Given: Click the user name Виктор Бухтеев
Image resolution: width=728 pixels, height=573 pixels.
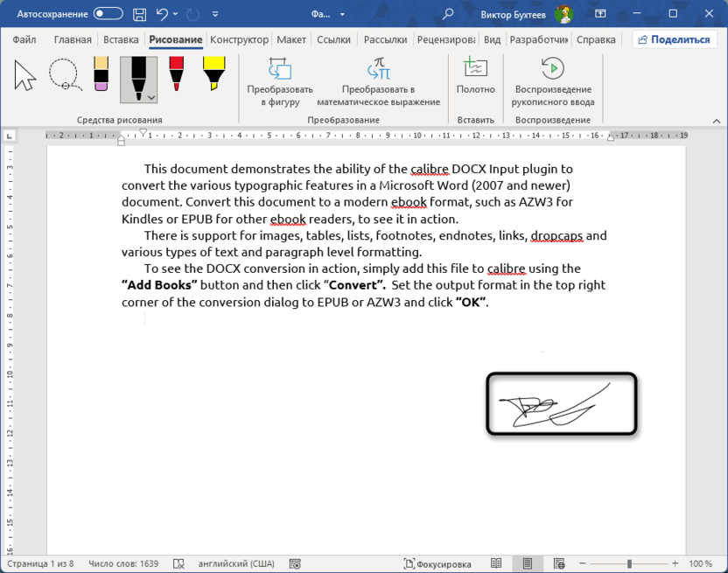Looking at the screenshot, I should point(513,15).
